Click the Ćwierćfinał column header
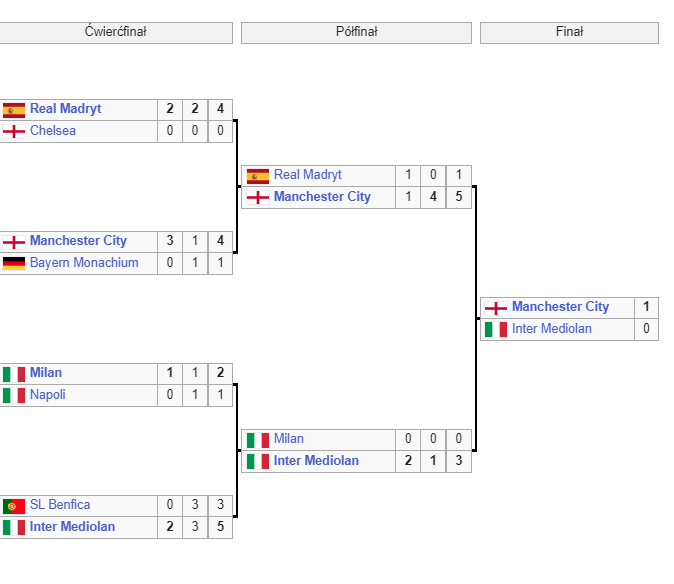 click(116, 33)
